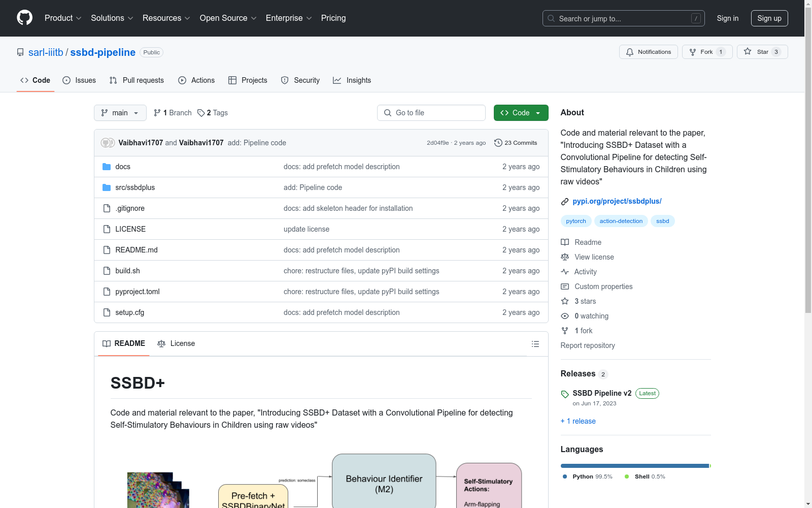The width and height of the screenshot is (812, 508).
Task: Open the green Code dropdown button
Action: [521, 113]
